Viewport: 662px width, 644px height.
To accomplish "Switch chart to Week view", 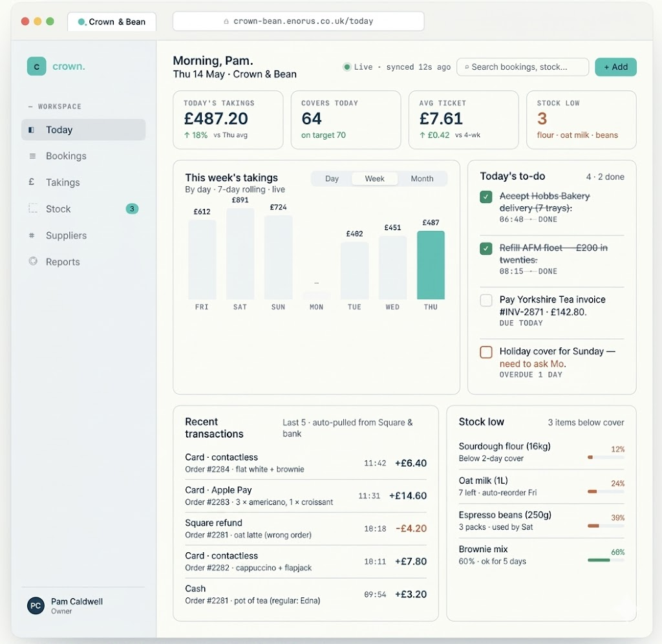I will 374,178.
